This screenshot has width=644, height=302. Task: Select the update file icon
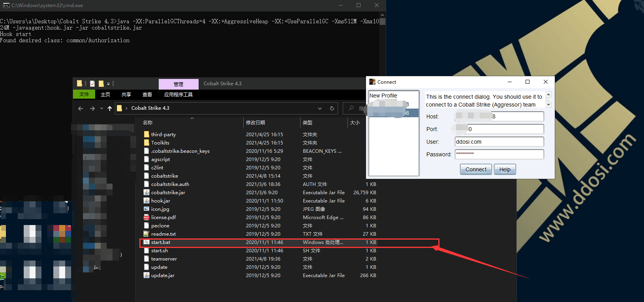pyautogui.click(x=146, y=267)
